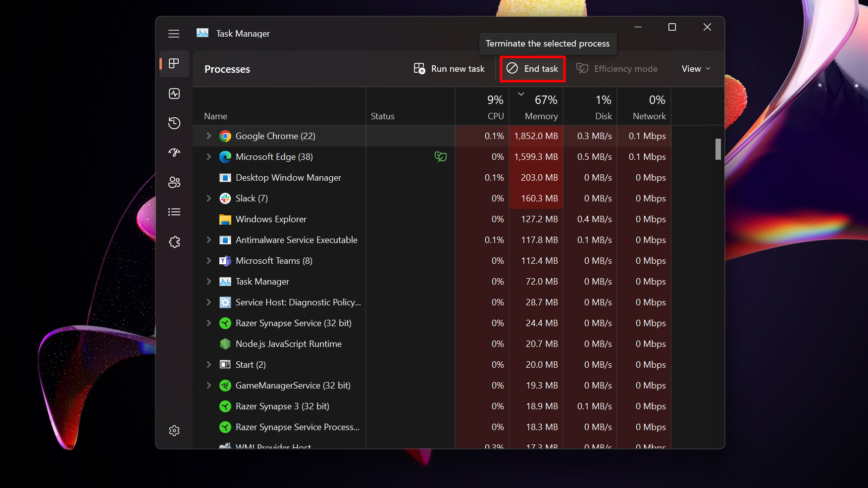Open the View dropdown menu
This screenshot has height=488, width=868.
pos(696,69)
